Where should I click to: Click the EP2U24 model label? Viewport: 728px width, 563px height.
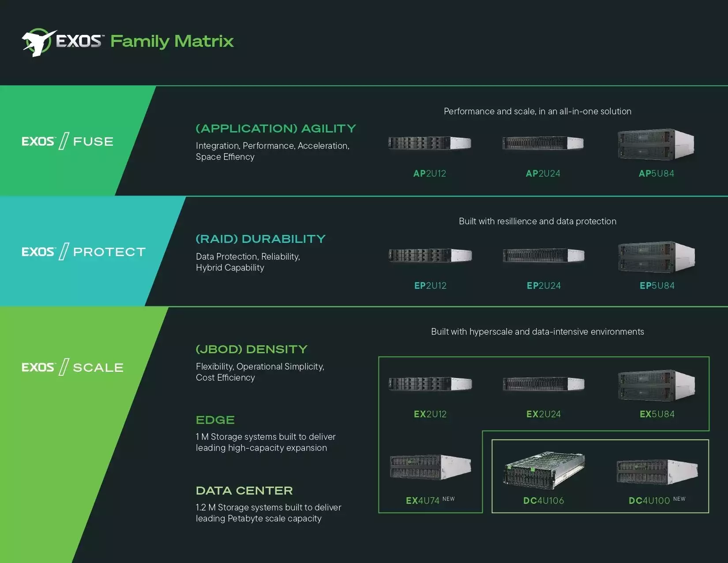tap(544, 286)
